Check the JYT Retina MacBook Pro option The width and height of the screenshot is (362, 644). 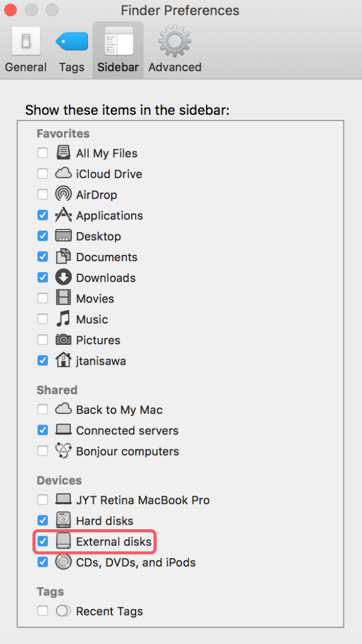(x=43, y=500)
